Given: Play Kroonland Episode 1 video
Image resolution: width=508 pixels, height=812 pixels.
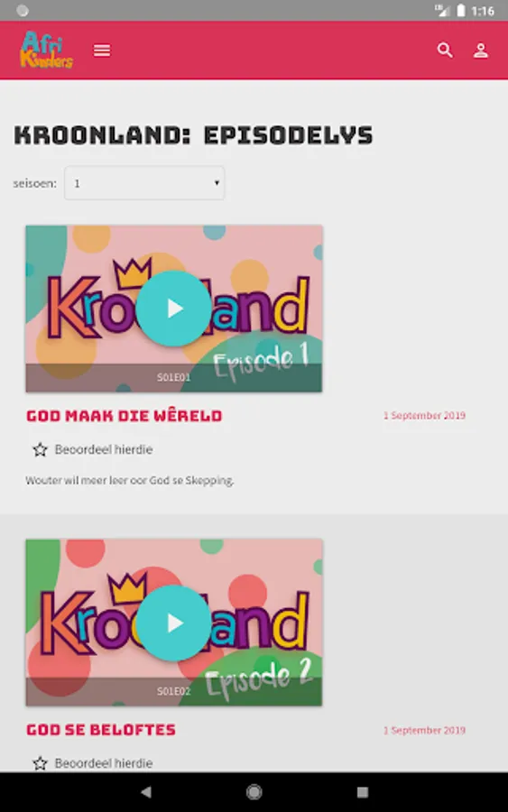Looking at the screenshot, I should [x=173, y=309].
